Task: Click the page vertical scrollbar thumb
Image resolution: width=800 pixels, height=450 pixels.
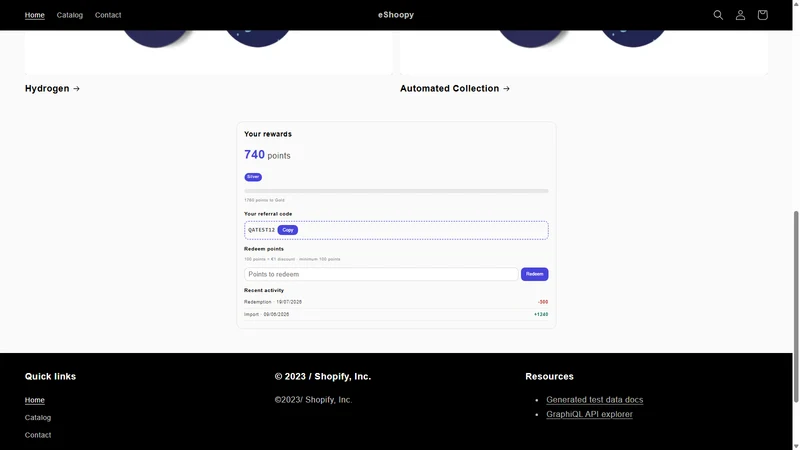Action: 796,306
